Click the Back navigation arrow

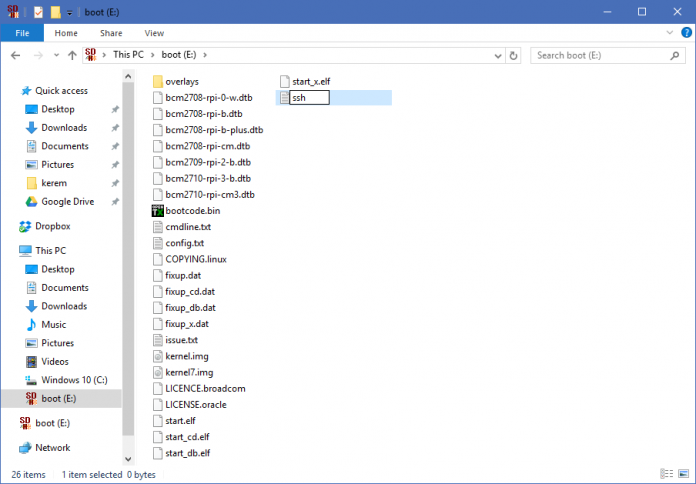pyautogui.click(x=14, y=55)
